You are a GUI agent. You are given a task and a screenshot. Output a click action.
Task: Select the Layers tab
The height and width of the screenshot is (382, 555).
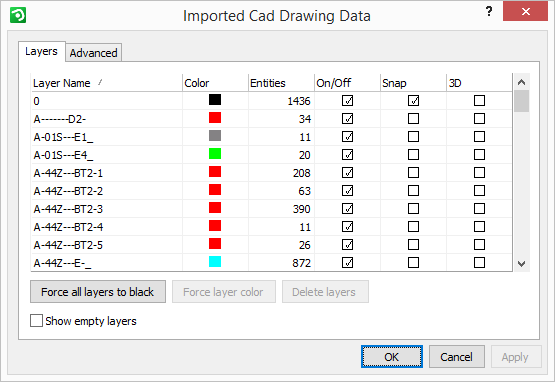point(41,51)
